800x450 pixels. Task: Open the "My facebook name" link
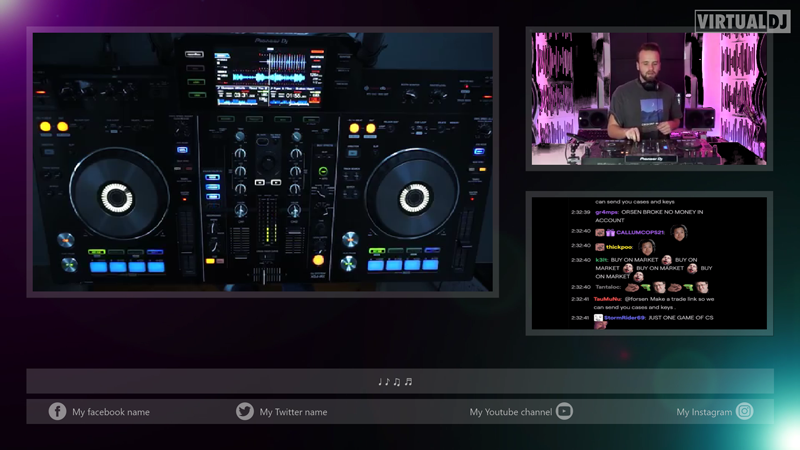point(110,412)
